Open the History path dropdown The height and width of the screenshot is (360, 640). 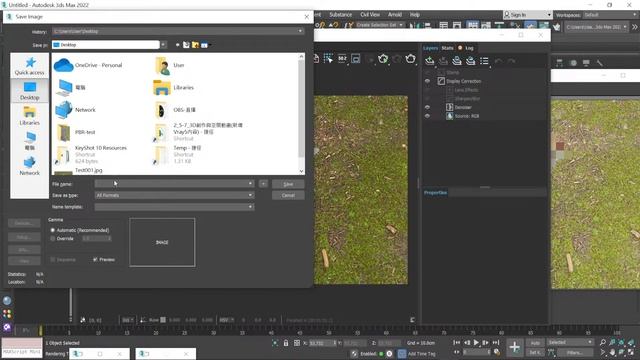tap(300, 31)
